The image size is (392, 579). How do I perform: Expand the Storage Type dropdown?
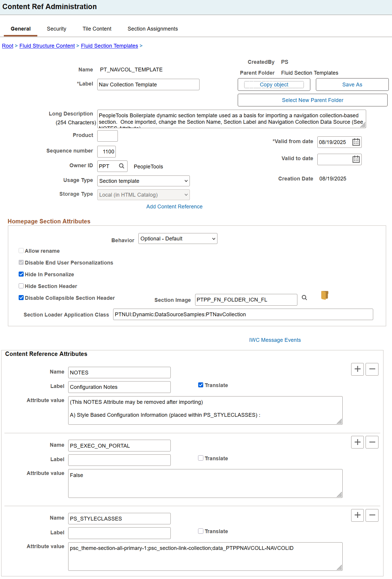click(x=143, y=195)
